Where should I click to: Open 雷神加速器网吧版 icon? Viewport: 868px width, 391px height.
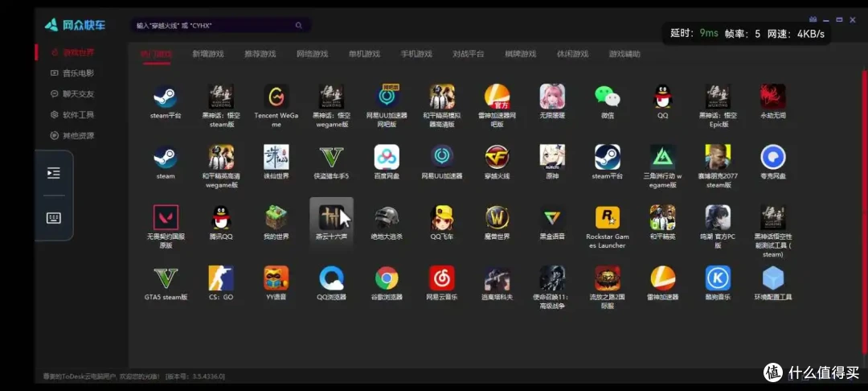pyautogui.click(x=497, y=97)
